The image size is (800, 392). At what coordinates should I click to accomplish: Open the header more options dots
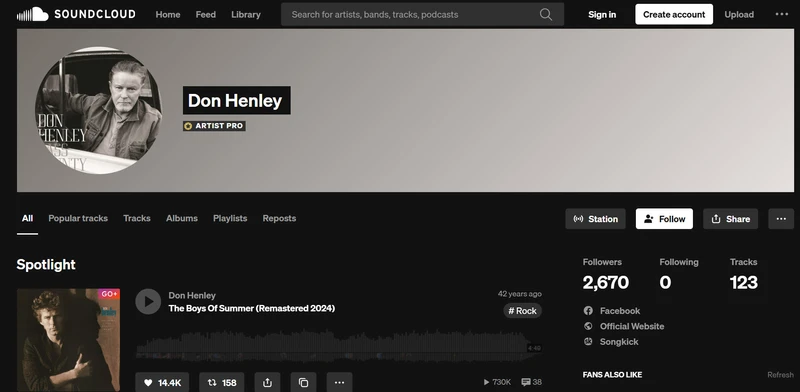tap(782, 14)
